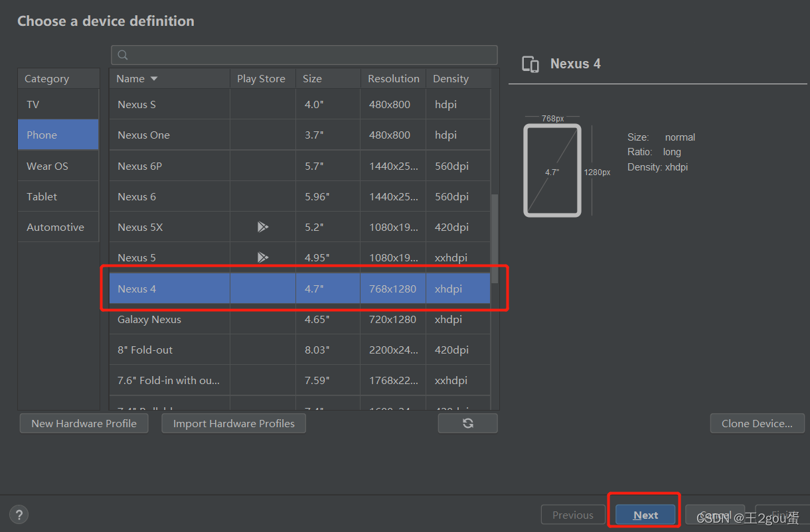Screen dimensions: 810x532
Task: Click the 720x1280 resolution cell
Action: 393,319
